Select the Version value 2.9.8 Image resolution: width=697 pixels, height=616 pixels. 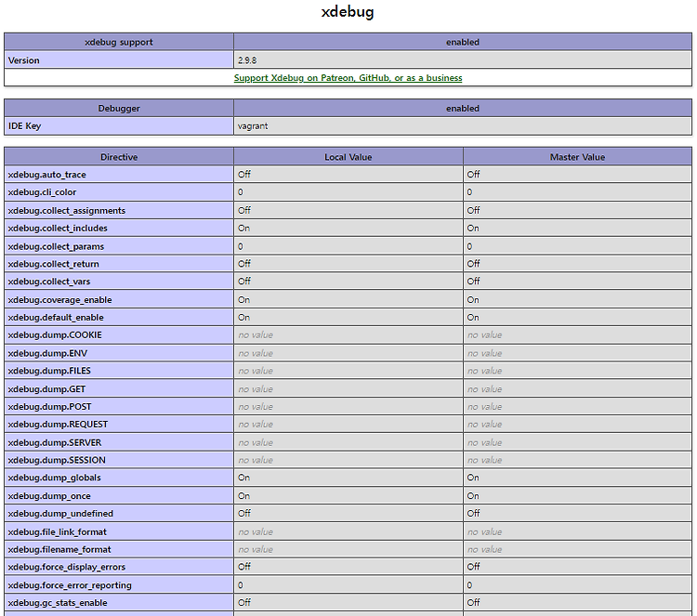(x=247, y=60)
